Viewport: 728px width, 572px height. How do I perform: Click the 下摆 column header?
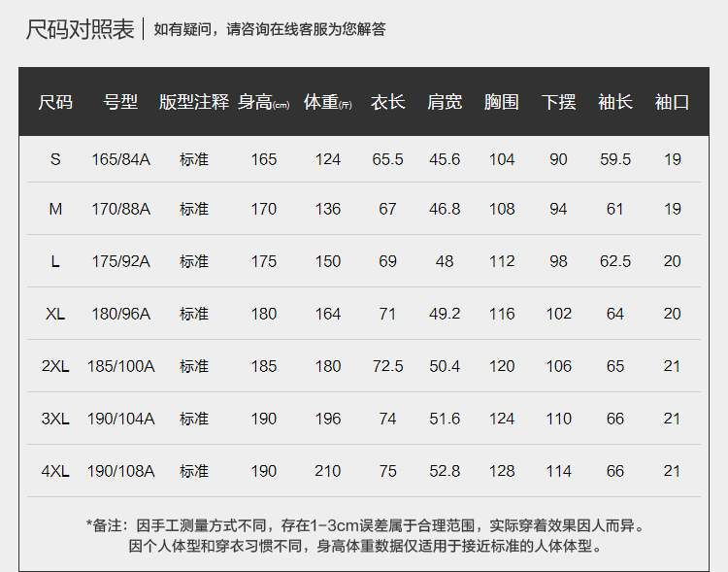(558, 102)
